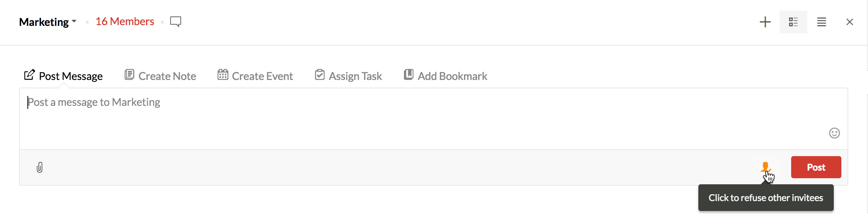The height and width of the screenshot is (214, 868).
Task: Open the Add Bookmark tab
Action: 452,76
